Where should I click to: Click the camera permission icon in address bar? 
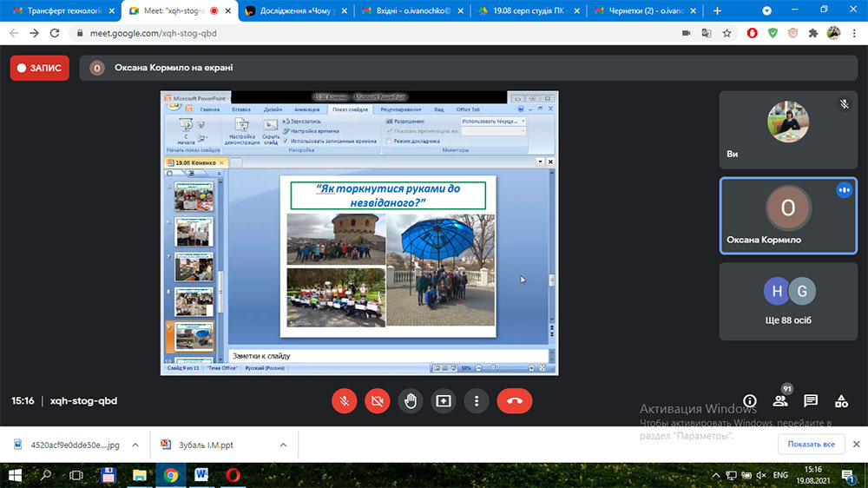coord(686,33)
